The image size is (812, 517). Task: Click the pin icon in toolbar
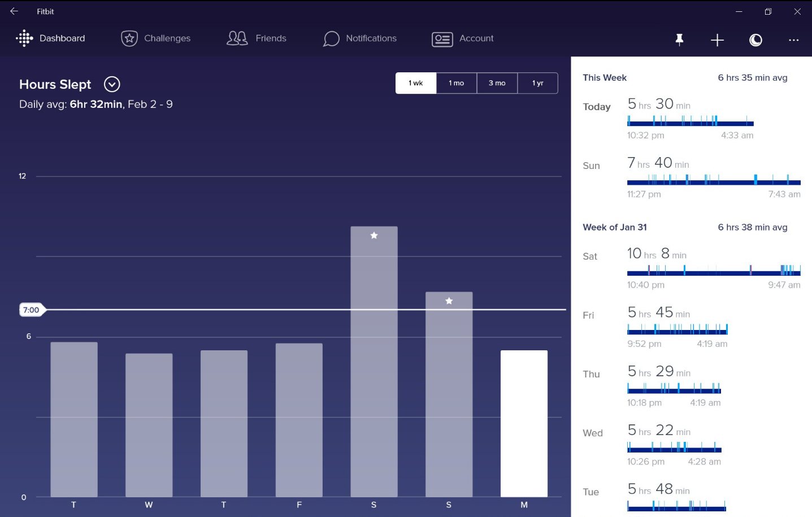point(680,40)
